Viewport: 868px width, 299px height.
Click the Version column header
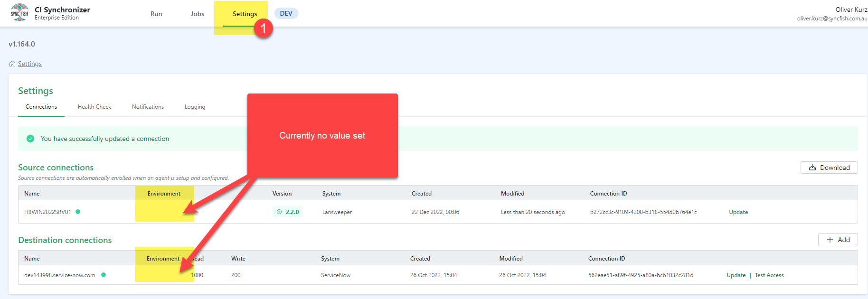[x=282, y=194]
